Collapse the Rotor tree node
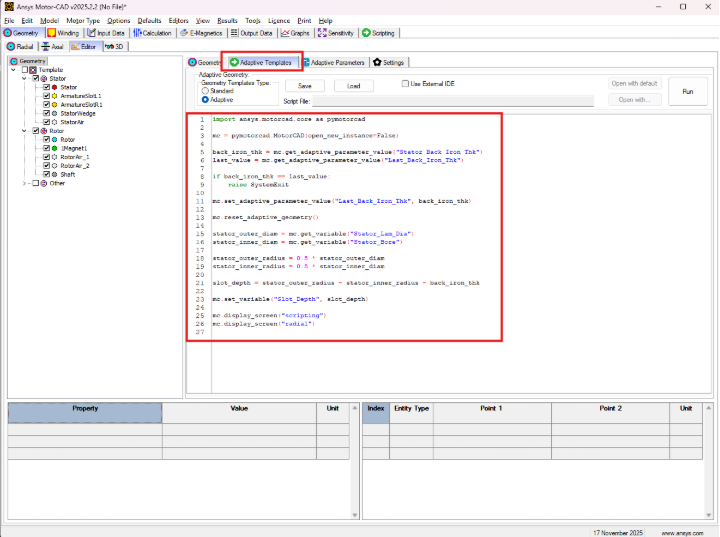720x537 pixels. pyautogui.click(x=24, y=131)
